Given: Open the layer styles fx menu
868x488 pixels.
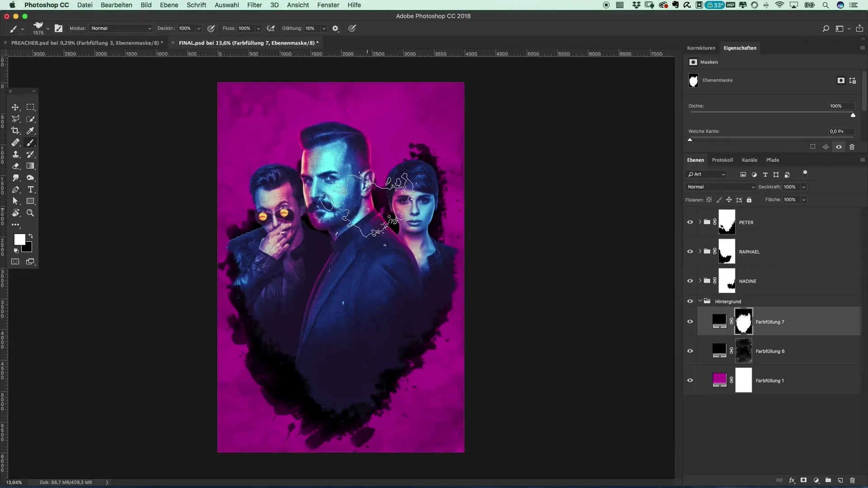Looking at the screenshot, I should 792,480.
